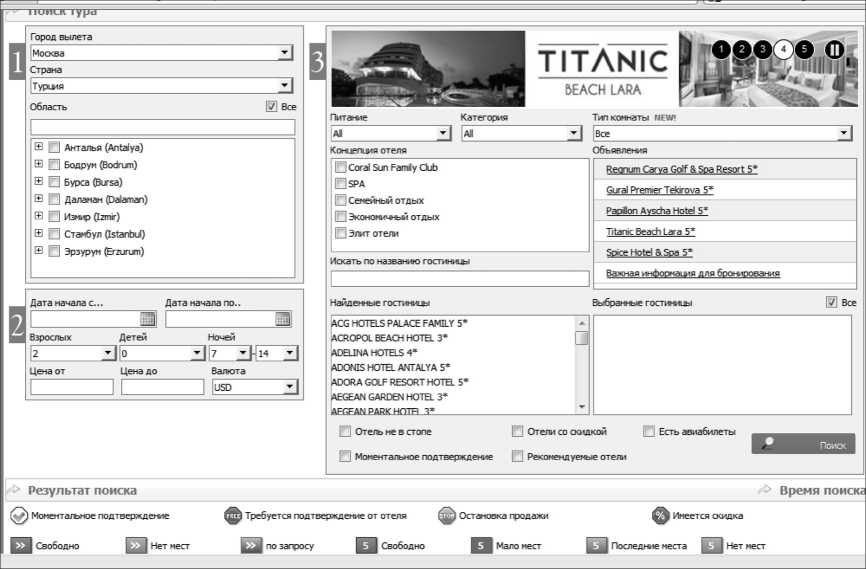
Task: Open the start date from calendar picker
Action: pyautogui.click(x=148, y=319)
